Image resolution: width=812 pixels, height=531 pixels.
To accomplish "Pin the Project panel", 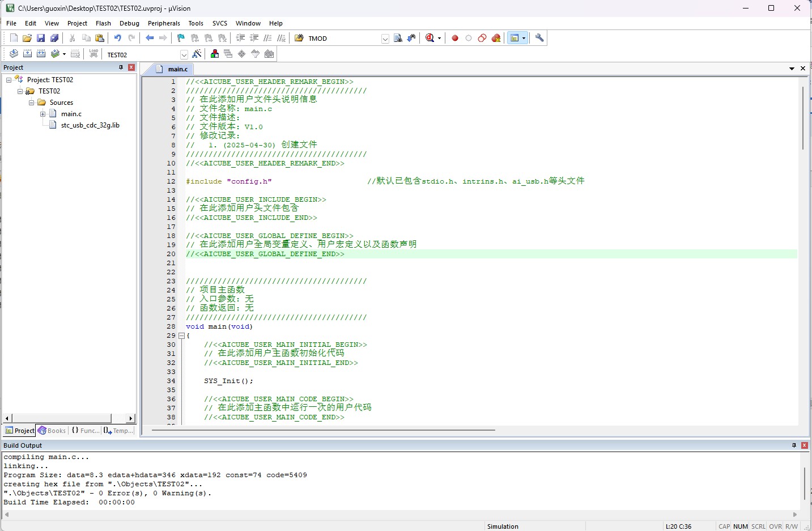I will (121, 67).
